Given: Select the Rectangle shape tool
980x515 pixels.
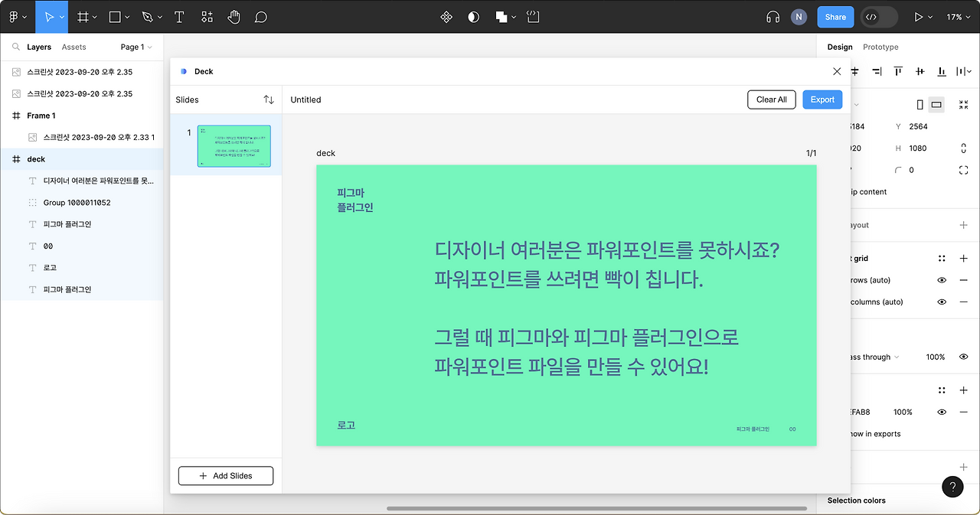Looking at the screenshot, I should (115, 16).
